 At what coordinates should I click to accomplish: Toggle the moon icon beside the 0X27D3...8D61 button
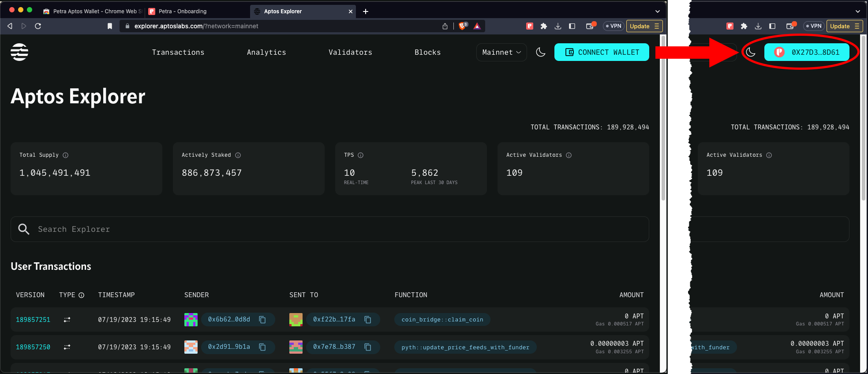751,52
